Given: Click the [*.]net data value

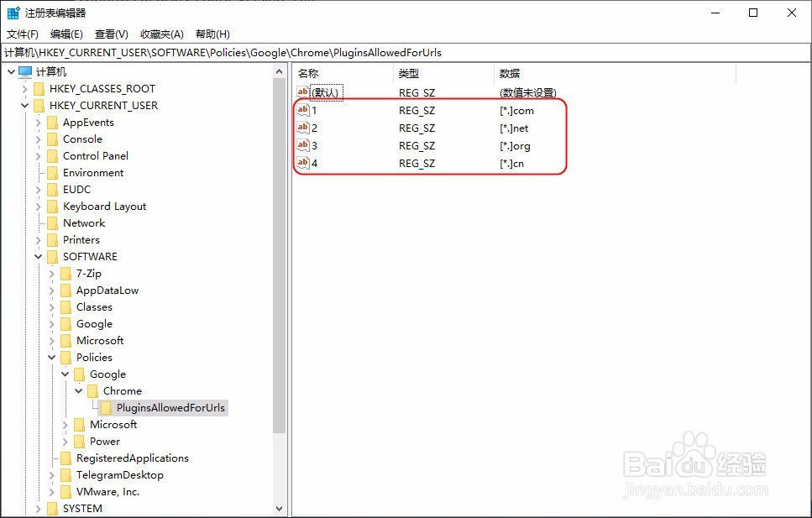Looking at the screenshot, I should coord(514,128).
